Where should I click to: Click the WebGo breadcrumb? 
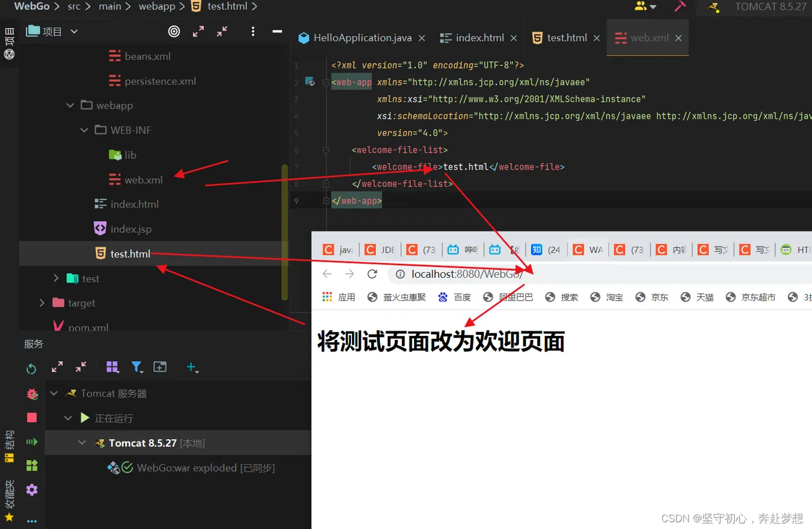32,6
